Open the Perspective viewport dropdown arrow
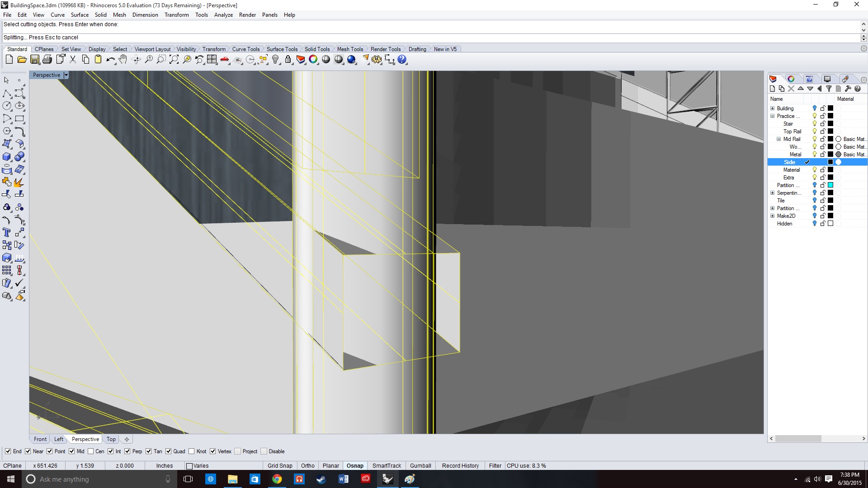The image size is (868, 488). (x=66, y=75)
